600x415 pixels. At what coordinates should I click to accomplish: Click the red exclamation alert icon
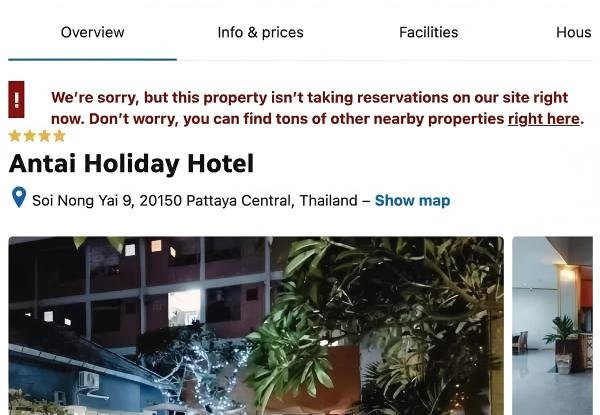[x=16, y=99]
